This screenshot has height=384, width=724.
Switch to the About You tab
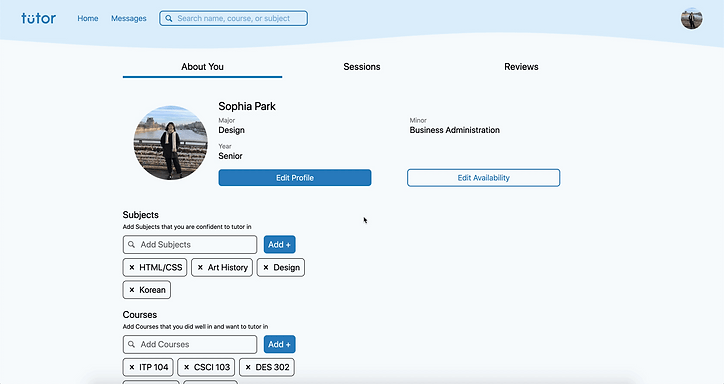click(202, 67)
